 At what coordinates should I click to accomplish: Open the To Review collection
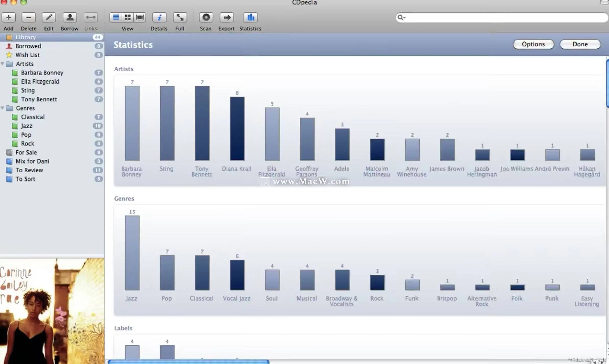point(52,170)
